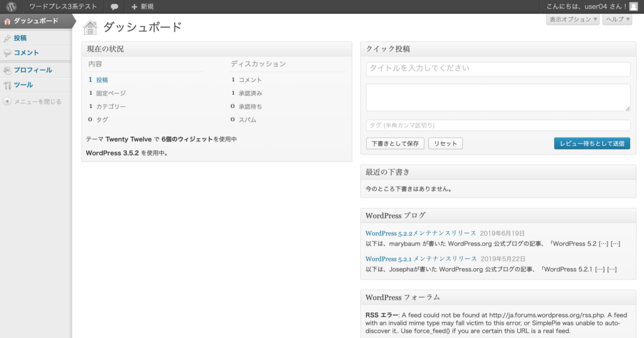Click the RSS エラー message text

[x=496, y=323]
